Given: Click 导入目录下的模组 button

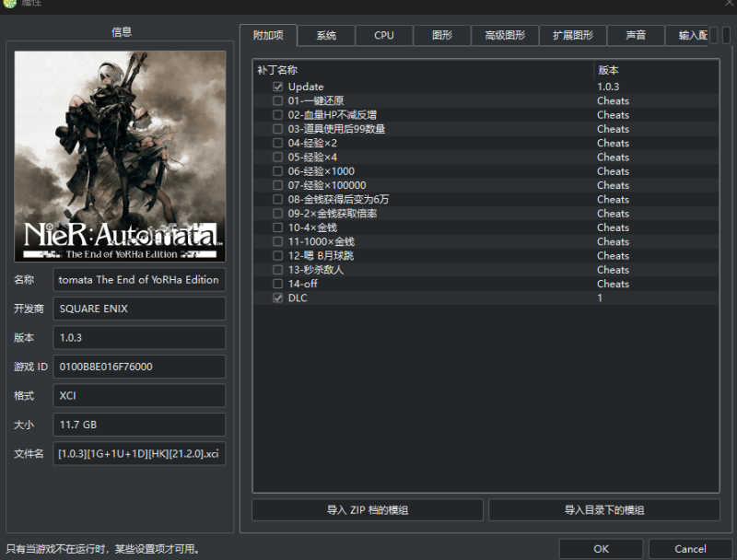Looking at the screenshot, I should pos(604,509).
